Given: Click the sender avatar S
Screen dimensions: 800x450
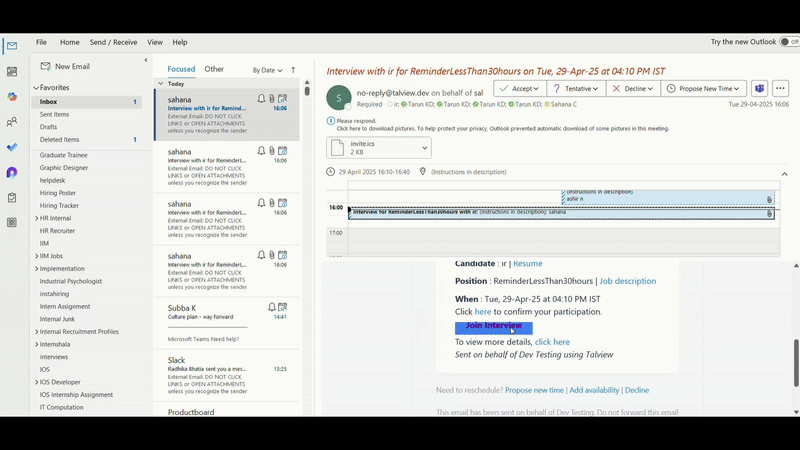Looking at the screenshot, I should (339, 97).
